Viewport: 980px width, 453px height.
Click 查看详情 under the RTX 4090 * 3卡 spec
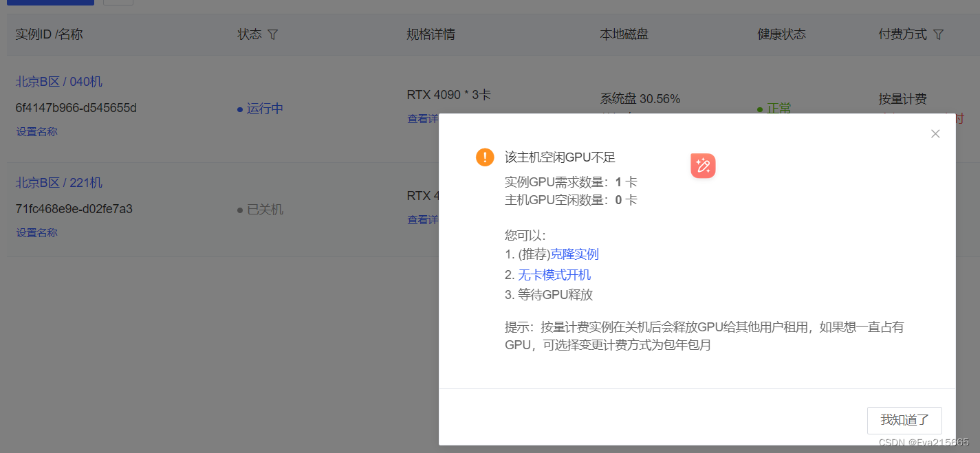tap(423, 119)
